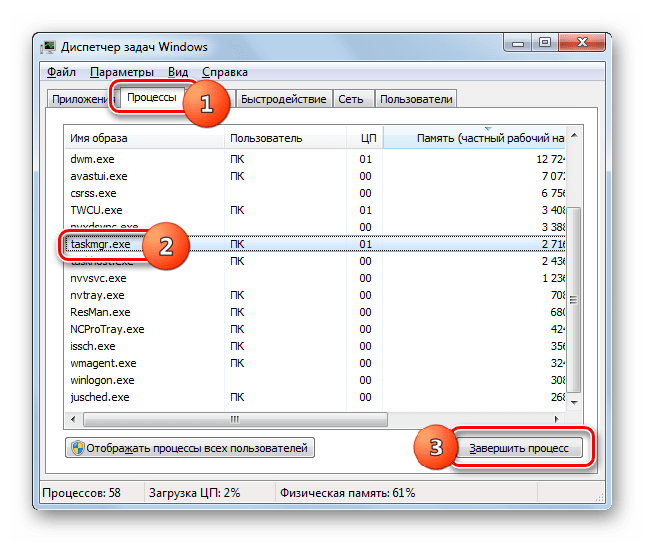This screenshot has height=543, width=645.
Task: Select the issch.exe process row
Action: (x=315, y=346)
